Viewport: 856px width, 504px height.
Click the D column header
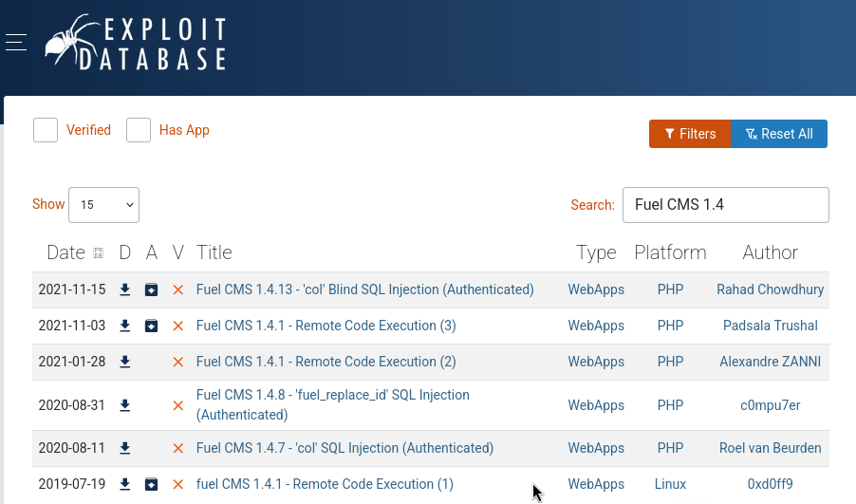pos(125,252)
